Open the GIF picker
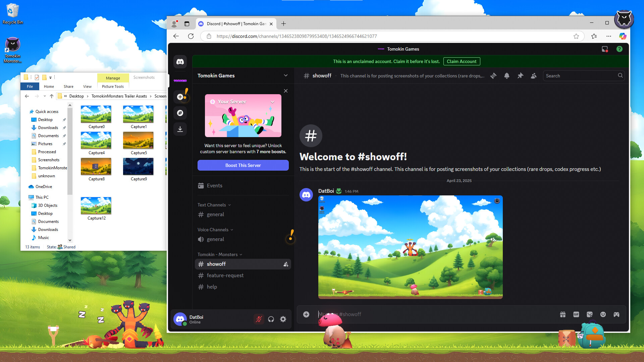644x362 pixels. [576, 314]
